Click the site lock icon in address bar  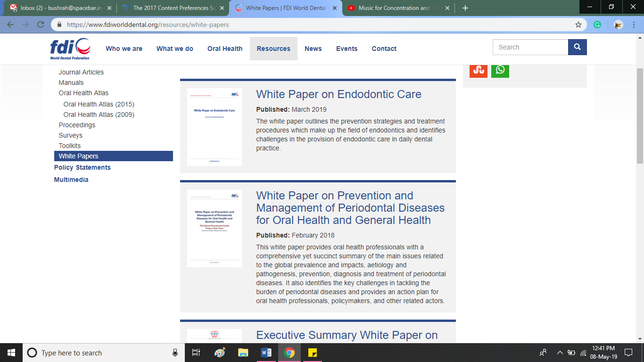click(x=59, y=25)
